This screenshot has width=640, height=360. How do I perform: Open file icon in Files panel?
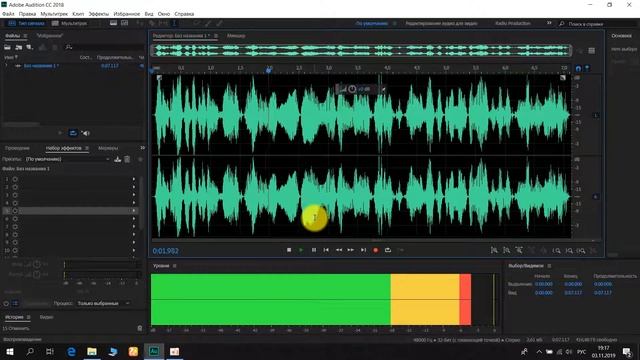[7, 47]
